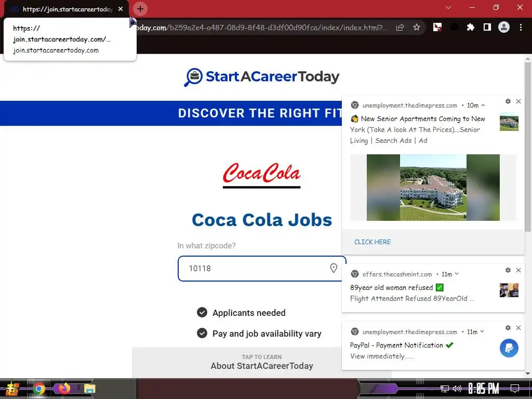This screenshot has height=399, width=532.
Task: Close the offers.thecashmint.com notification
Action: 518,270
